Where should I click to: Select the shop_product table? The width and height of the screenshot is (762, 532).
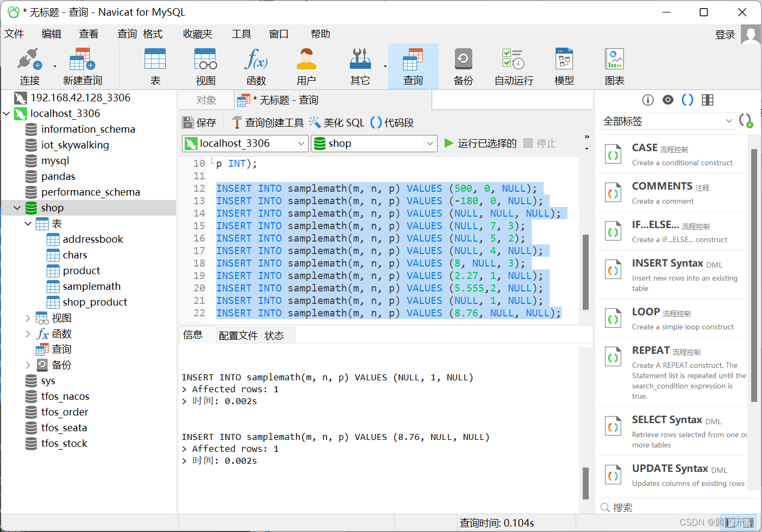point(95,302)
